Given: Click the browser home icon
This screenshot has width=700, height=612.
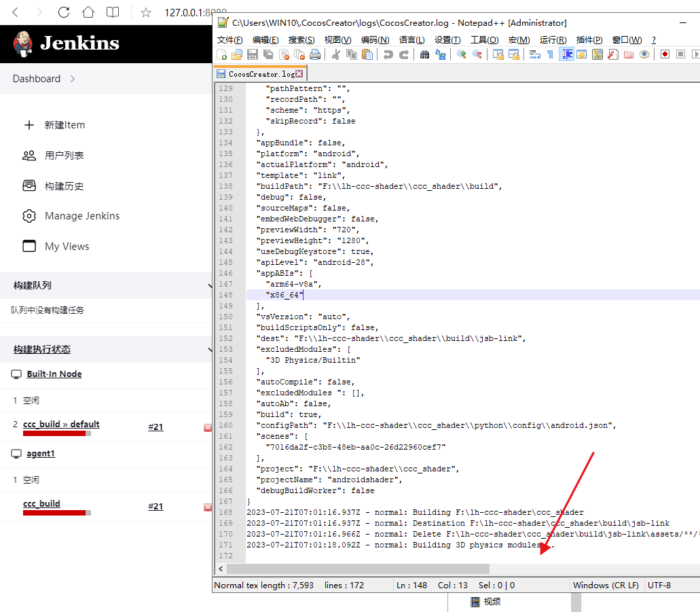Looking at the screenshot, I should 88,12.
